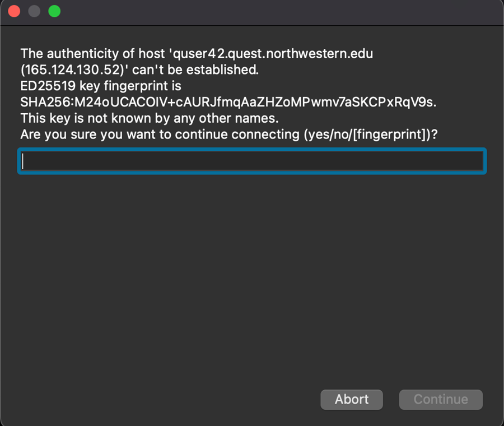Screen dimensions: 504x426
Task: Close the dialog with the red button
Action: click(14, 11)
